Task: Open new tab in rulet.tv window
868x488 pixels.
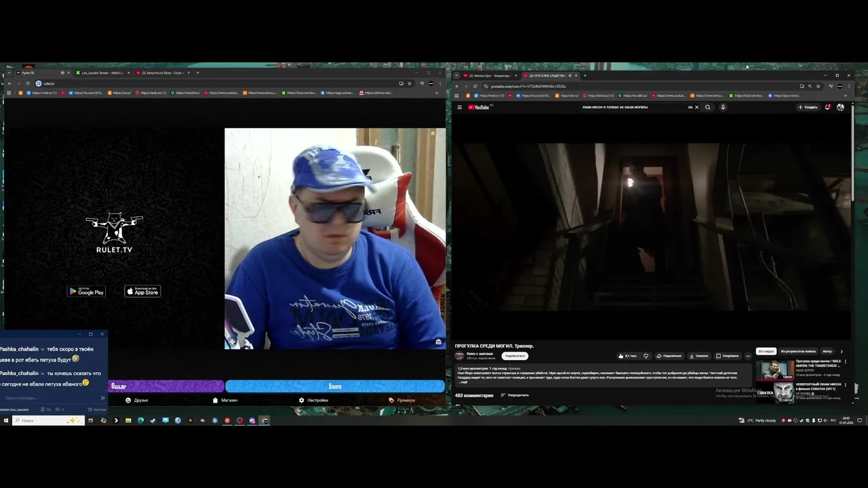Action: [x=197, y=73]
